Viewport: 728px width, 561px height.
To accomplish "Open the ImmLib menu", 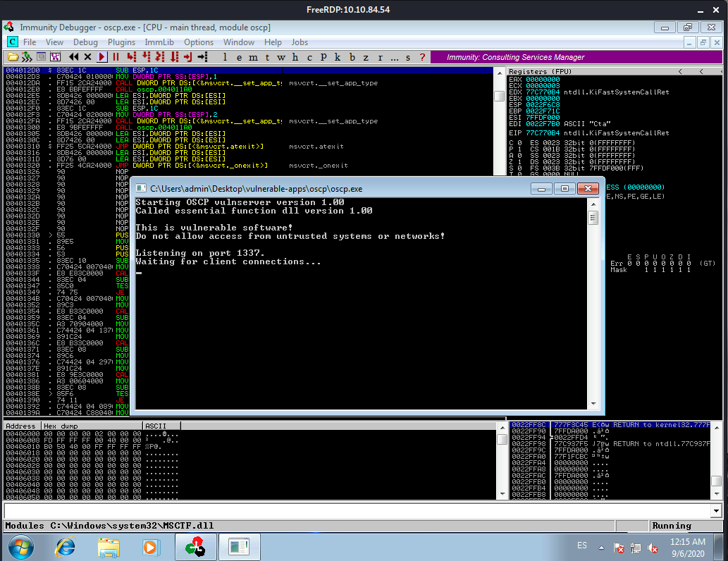I will coord(159,42).
